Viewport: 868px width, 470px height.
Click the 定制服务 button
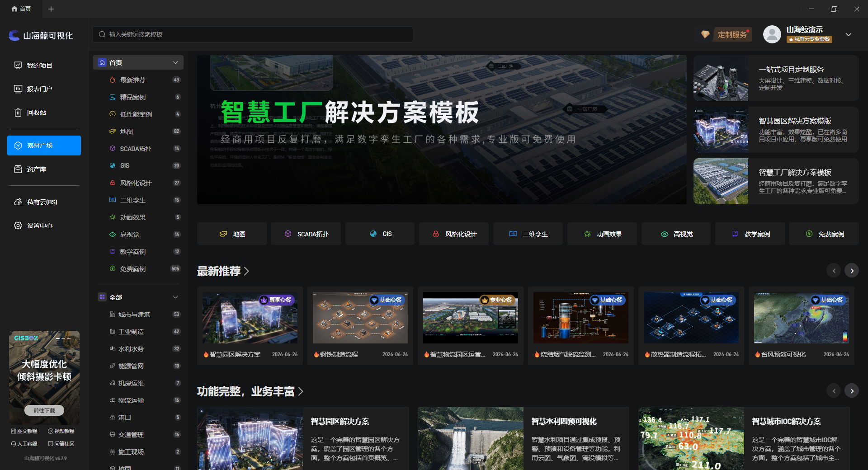(732, 34)
